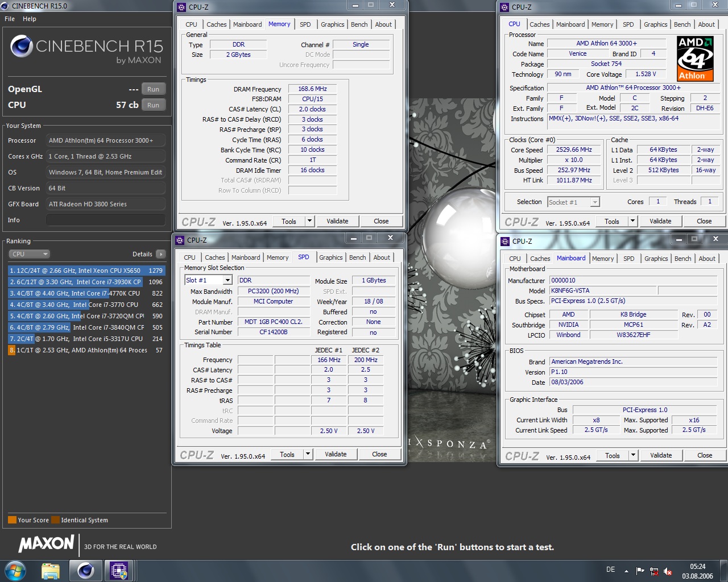This screenshot has width=728, height=582.
Task: Click Your Score orange legend swatch
Action: pyautogui.click(x=12, y=520)
